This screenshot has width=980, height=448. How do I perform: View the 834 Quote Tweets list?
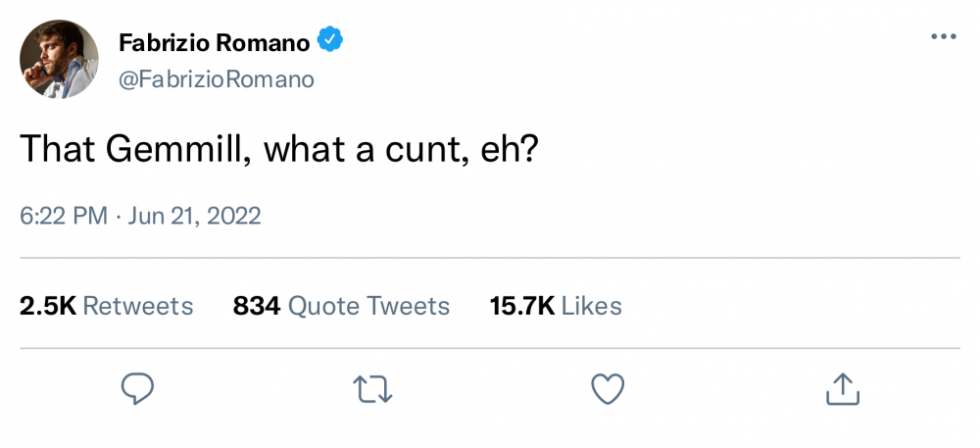(341, 306)
